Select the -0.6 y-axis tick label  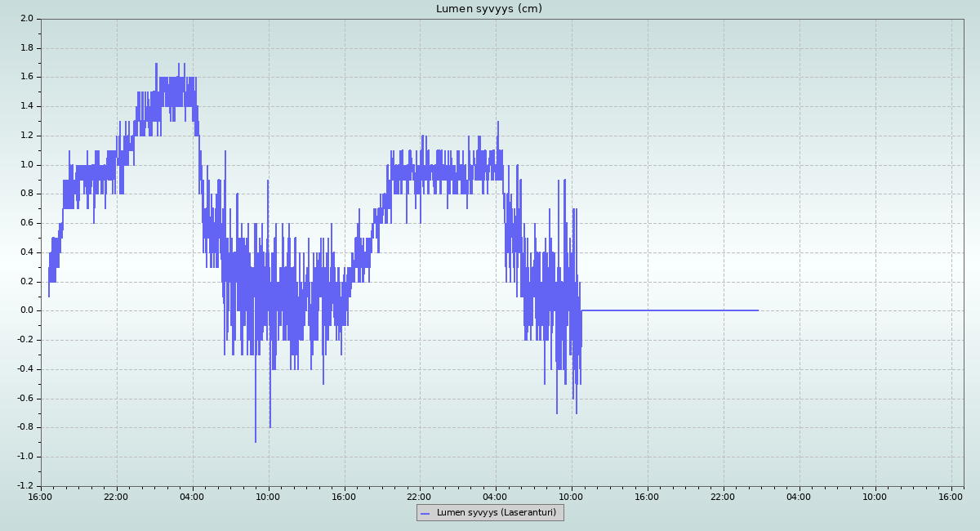[24, 399]
